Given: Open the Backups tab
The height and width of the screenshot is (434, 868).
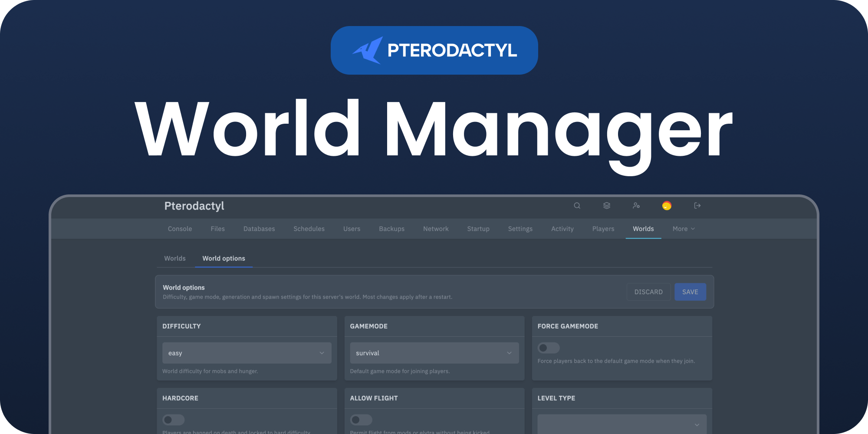Looking at the screenshot, I should 392,229.
